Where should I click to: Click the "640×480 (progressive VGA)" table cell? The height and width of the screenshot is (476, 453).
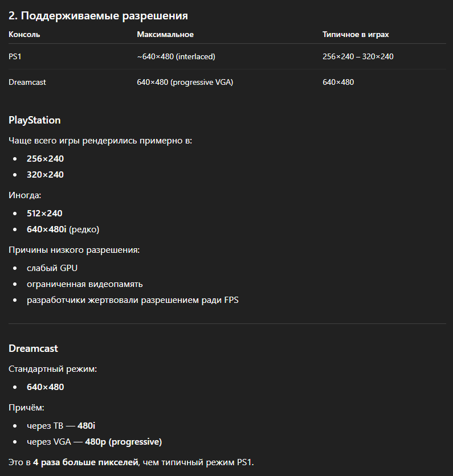(185, 82)
